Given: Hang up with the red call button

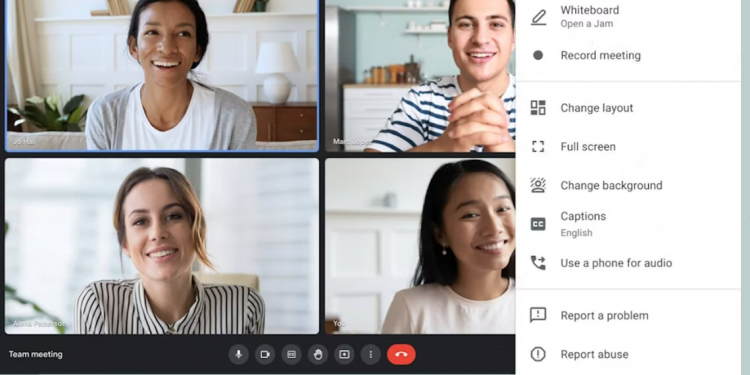Looking at the screenshot, I should pos(401,354).
